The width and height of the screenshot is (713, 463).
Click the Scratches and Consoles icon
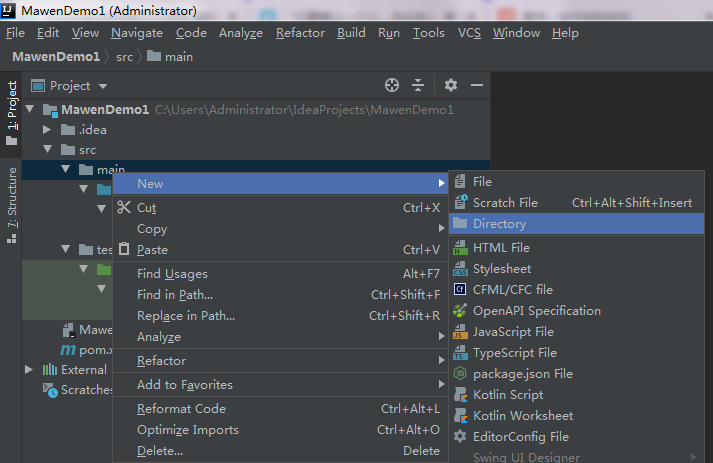(50, 390)
